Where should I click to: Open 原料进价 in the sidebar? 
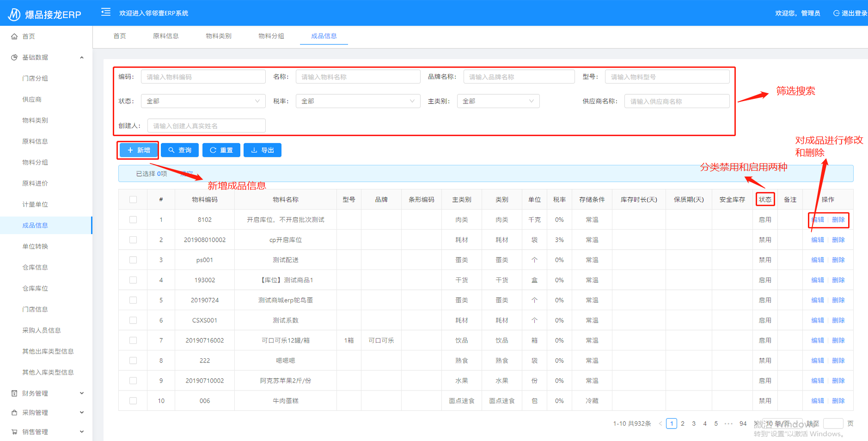point(35,183)
